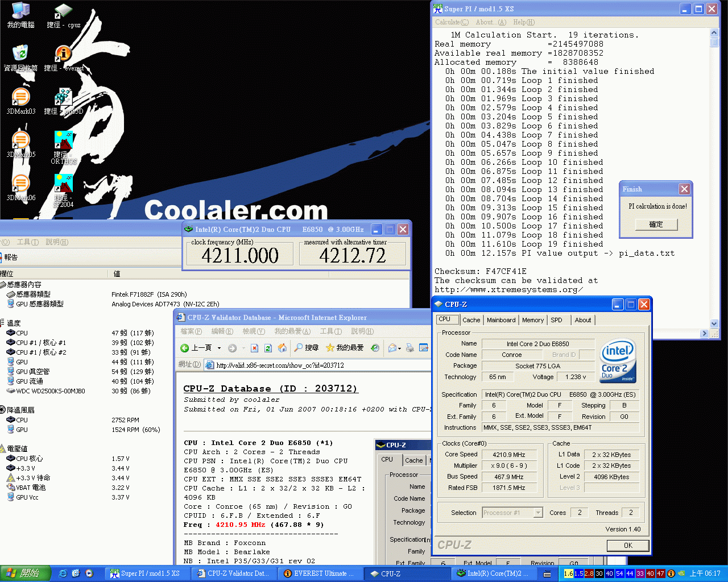Launch the 3DMark05 desktop shortcut
The width and height of the screenshot is (728, 582).
20,144
